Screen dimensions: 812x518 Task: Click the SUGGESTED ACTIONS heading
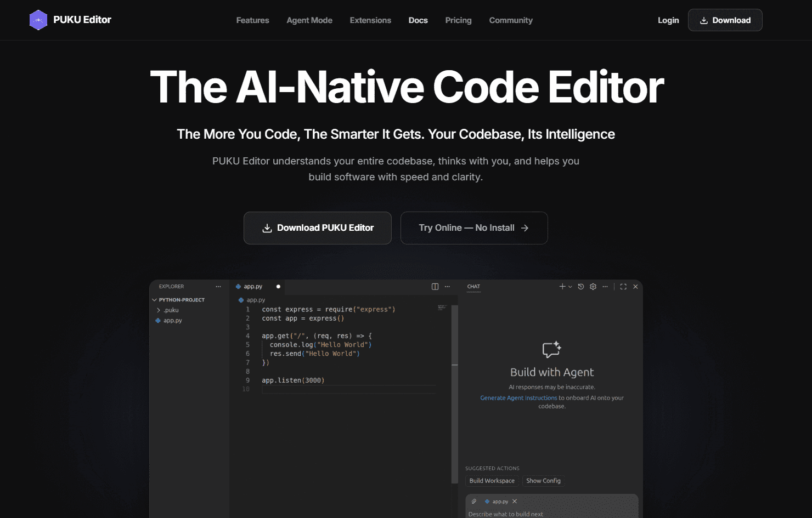[492, 469]
